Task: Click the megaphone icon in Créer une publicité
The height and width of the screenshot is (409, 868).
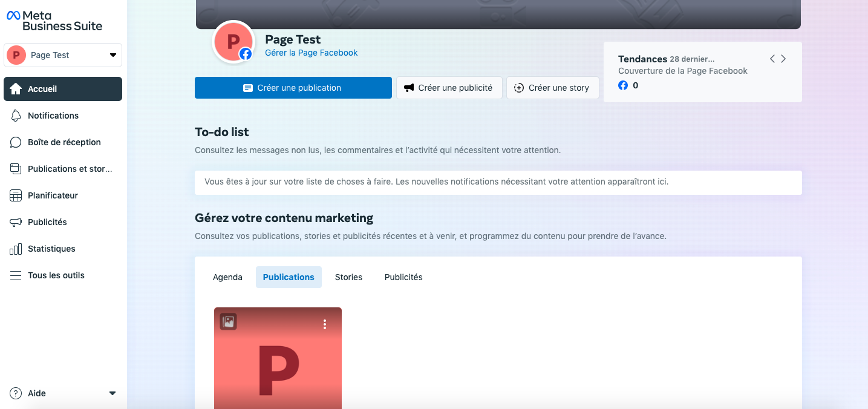Action: [410, 88]
